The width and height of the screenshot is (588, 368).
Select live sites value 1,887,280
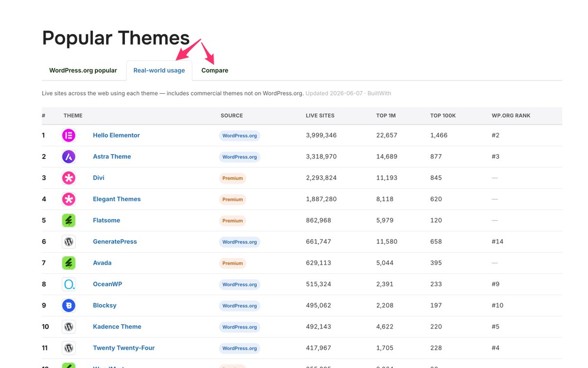(x=321, y=199)
